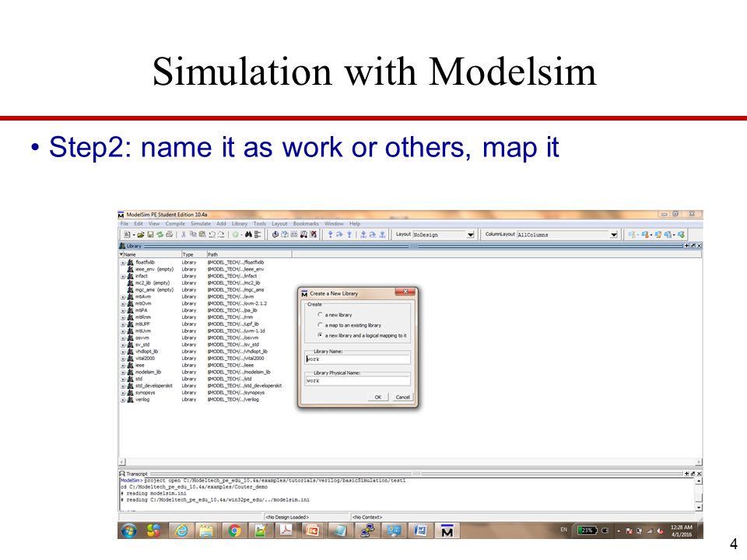Sort by the Name column header
The image size is (747, 560).
coord(150,254)
